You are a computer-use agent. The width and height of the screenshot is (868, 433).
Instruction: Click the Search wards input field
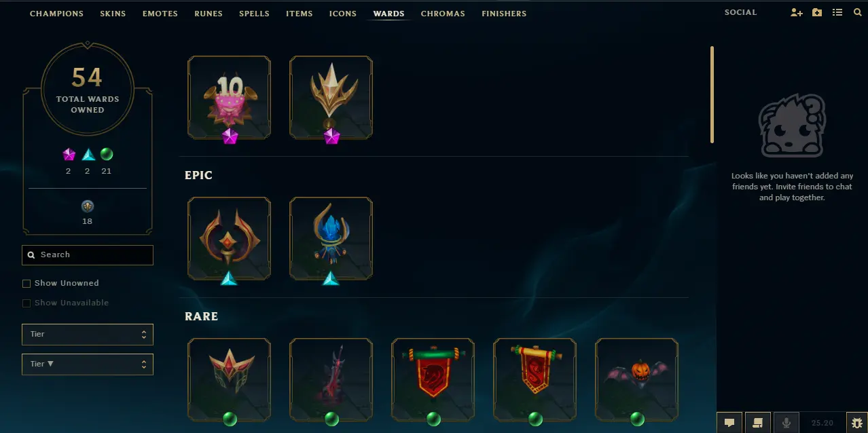point(88,255)
